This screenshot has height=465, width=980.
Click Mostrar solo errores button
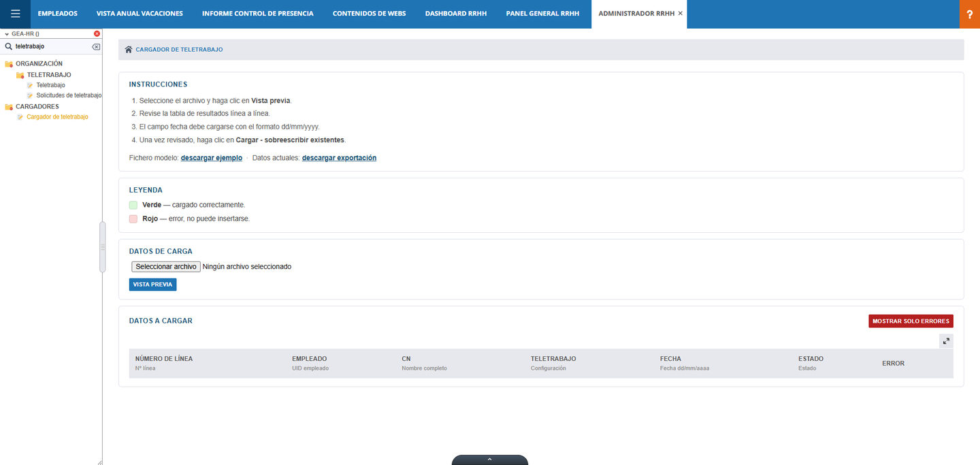(911, 321)
